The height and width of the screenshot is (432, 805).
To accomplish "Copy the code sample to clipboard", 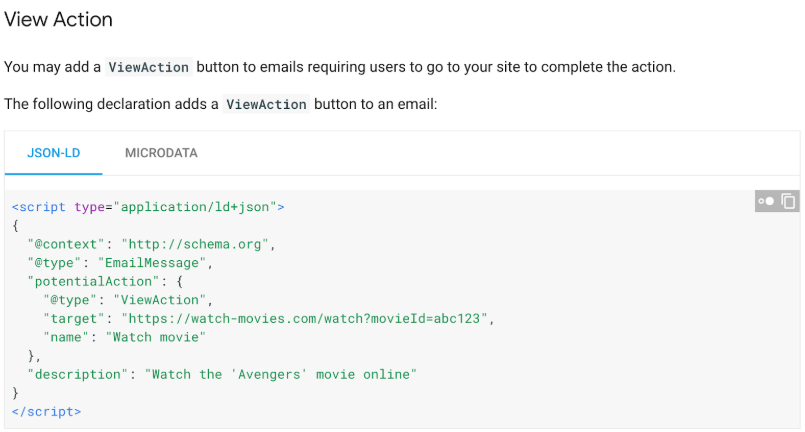I will click(x=788, y=201).
